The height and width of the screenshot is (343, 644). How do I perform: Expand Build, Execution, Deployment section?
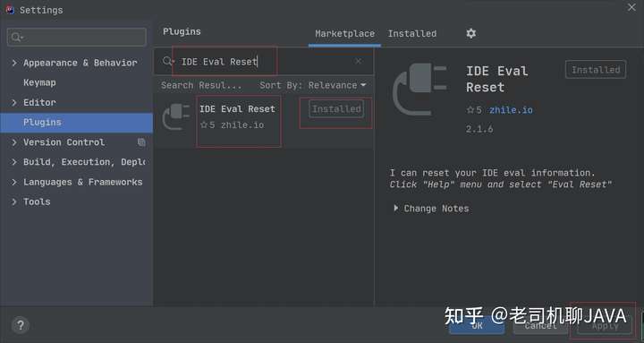14,162
